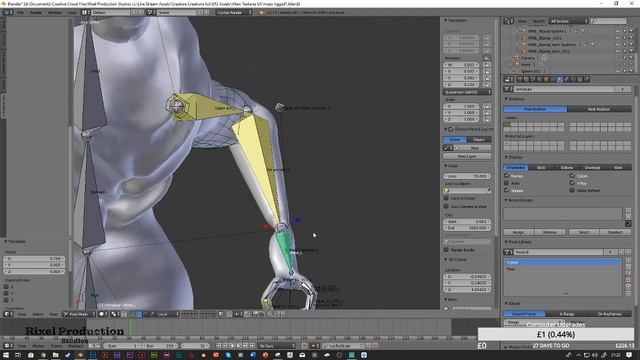640x360 pixels.
Task: Open the Quaternion (WXYZ) rotation mode dropdown
Action: pos(467,92)
